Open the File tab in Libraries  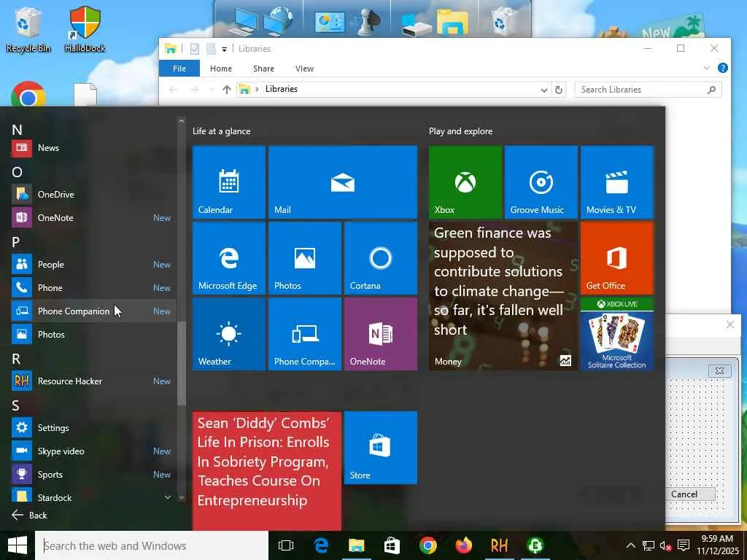tap(179, 69)
